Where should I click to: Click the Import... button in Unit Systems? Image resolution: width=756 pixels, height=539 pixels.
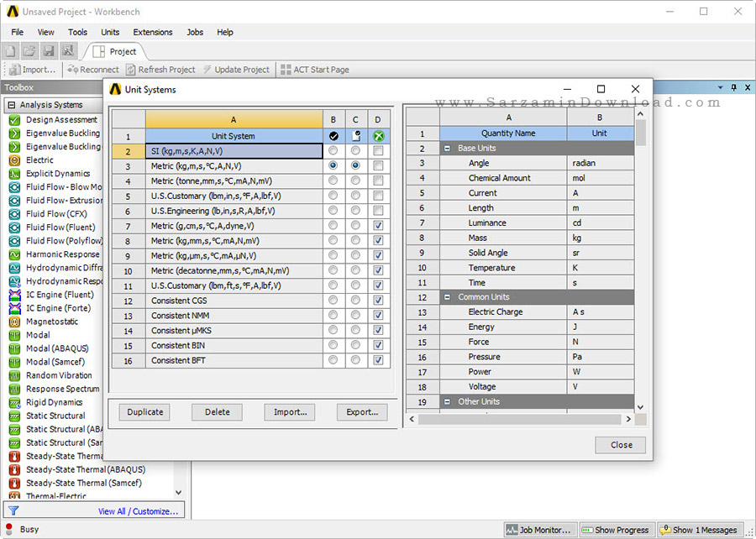[x=290, y=412]
